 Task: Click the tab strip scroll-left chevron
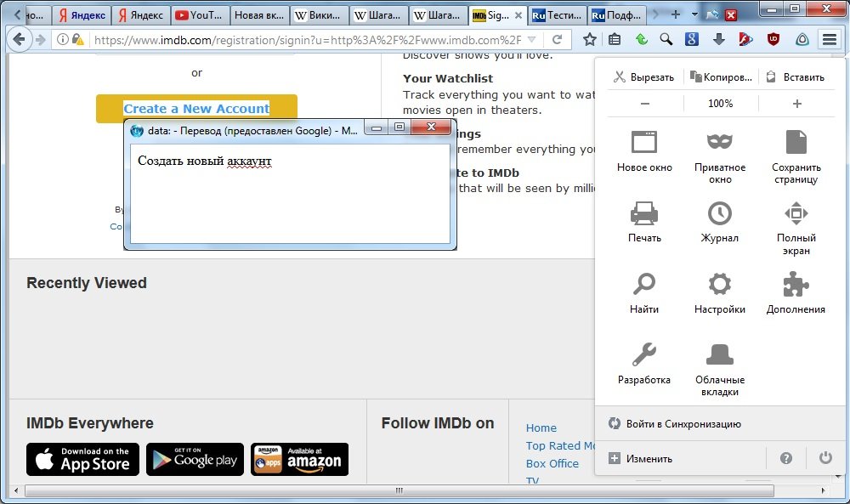(17, 14)
